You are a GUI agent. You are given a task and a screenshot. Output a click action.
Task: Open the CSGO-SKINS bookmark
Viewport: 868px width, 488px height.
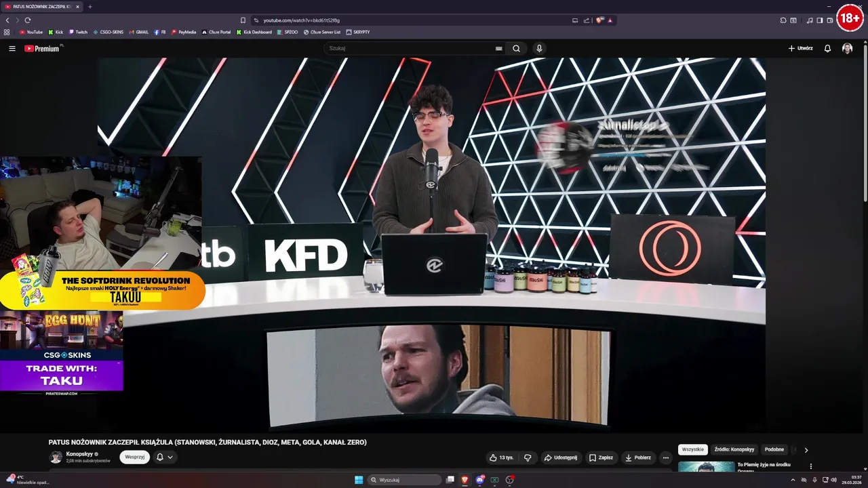[x=108, y=32]
